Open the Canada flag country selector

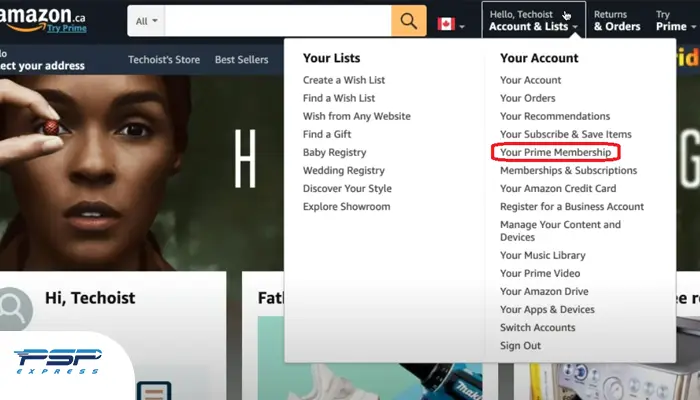450,24
